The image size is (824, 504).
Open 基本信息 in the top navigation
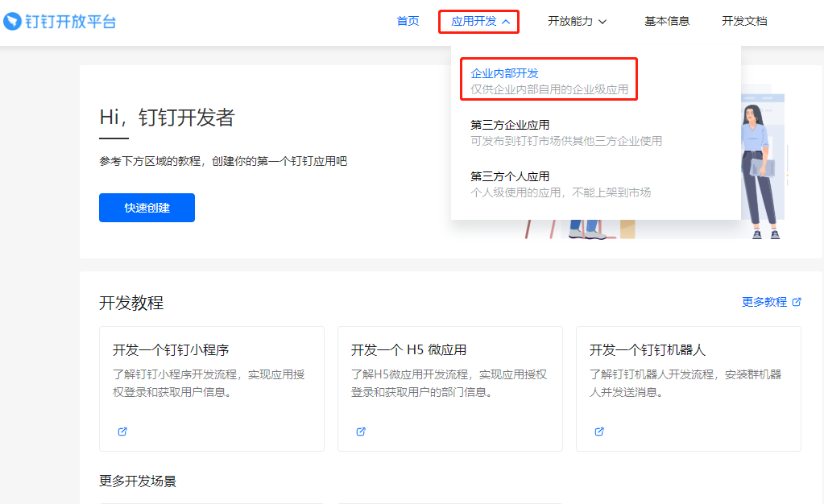point(667,22)
